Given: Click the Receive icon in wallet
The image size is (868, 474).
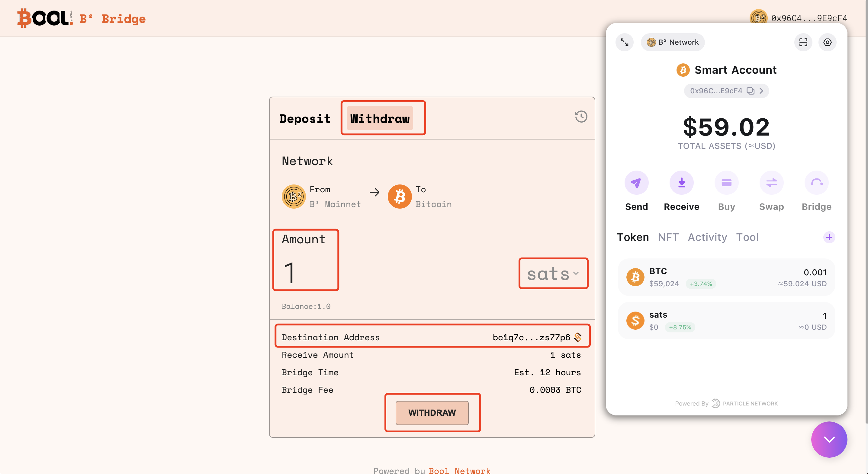Looking at the screenshot, I should pos(681,183).
